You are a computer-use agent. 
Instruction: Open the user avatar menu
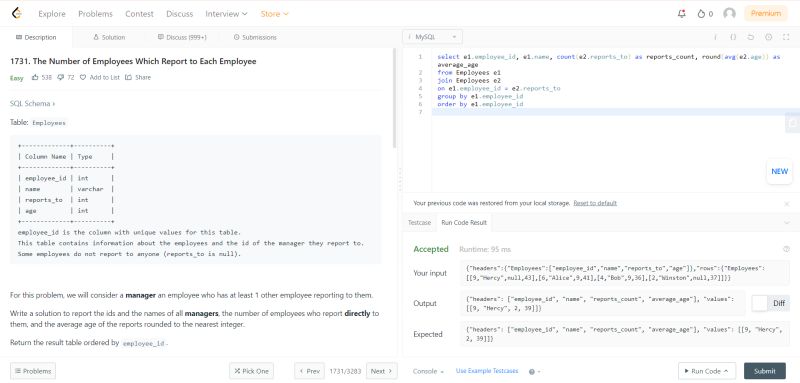(x=730, y=14)
